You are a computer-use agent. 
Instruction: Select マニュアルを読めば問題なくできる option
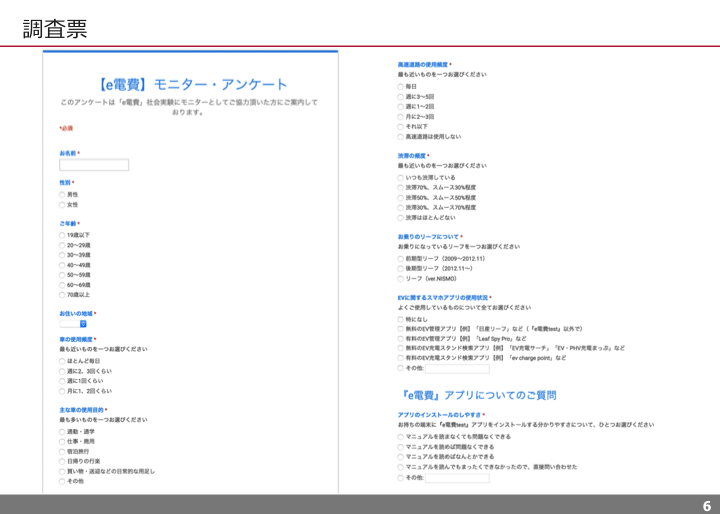400,447
